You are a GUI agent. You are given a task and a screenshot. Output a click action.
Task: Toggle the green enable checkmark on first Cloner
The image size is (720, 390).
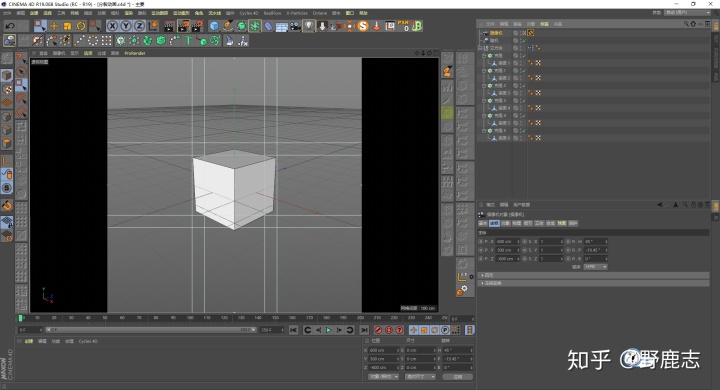pos(523,56)
